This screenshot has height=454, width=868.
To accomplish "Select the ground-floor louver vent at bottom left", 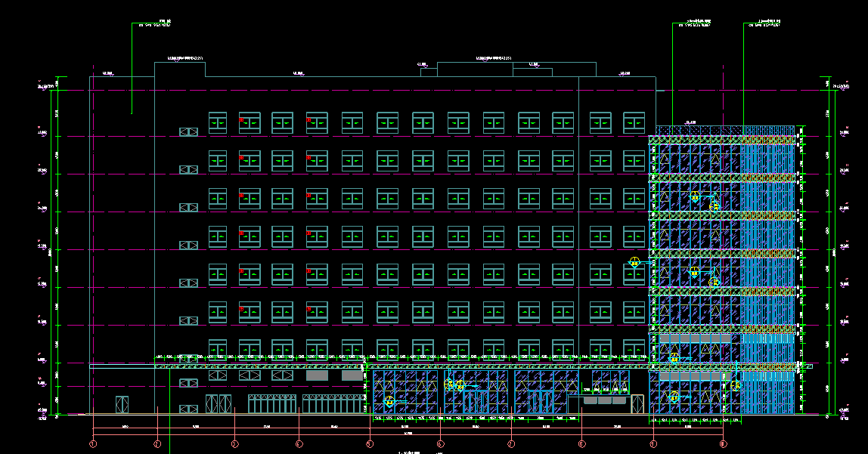I will [x=188, y=409].
